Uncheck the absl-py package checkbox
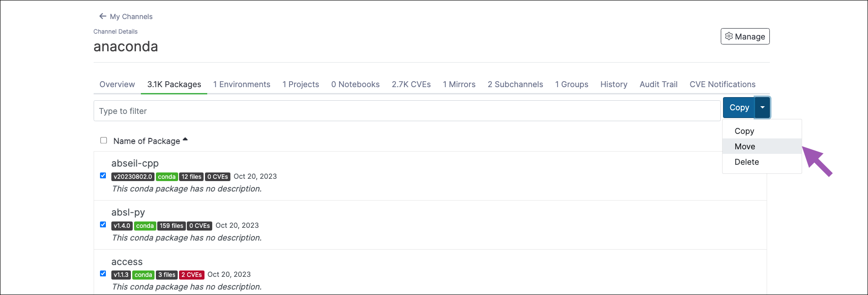The height and width of the screenshot is (295, 868). click(x=103, y=225)
